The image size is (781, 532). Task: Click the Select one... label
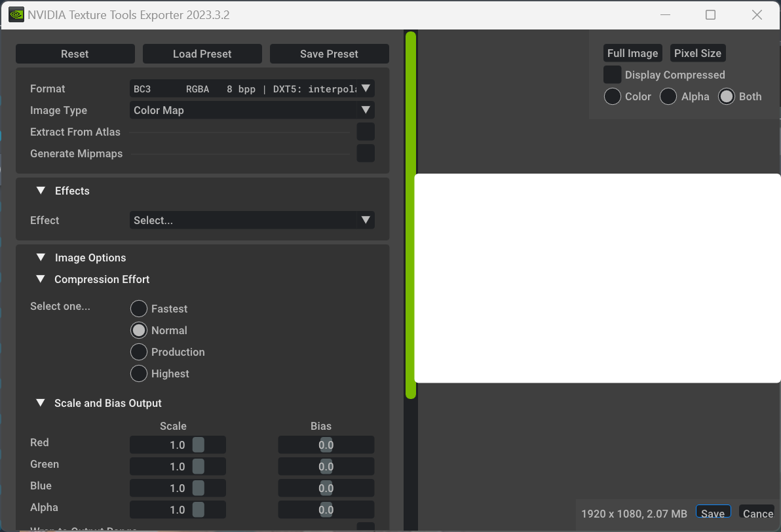(60, 307)
